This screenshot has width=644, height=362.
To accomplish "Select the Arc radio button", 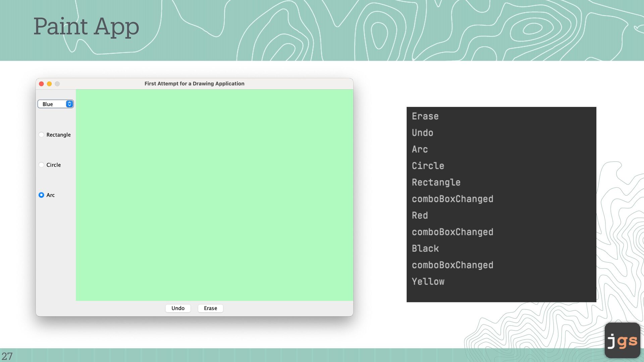I will pyautogui.click(x=41, y=195).
